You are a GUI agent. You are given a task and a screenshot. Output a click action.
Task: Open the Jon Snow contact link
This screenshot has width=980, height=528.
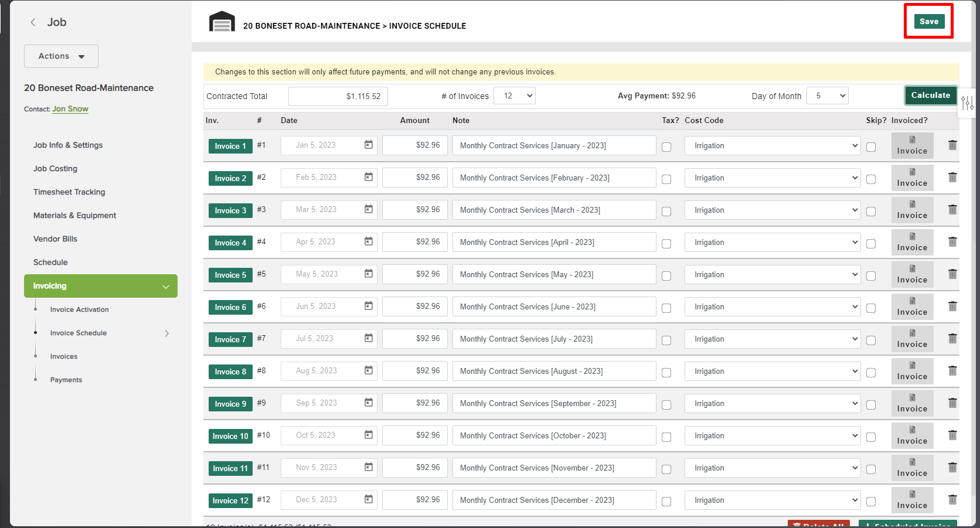tap(70, 109)
